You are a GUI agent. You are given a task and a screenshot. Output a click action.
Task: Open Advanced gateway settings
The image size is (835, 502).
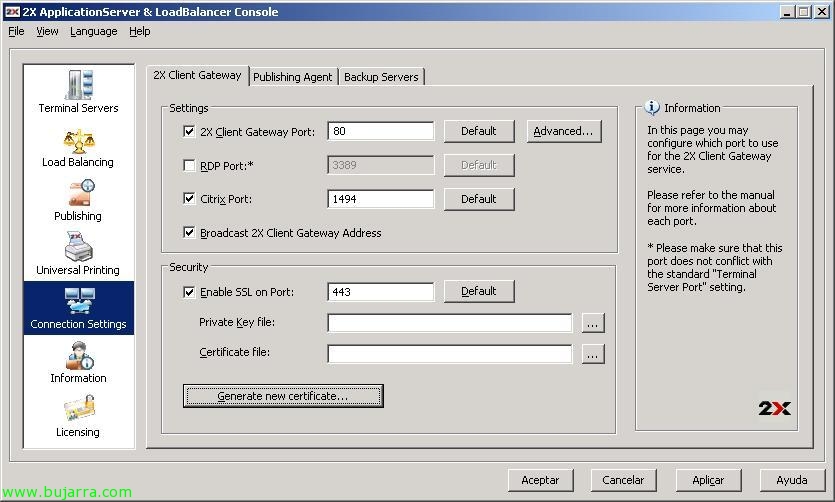[x=563, y=131]
